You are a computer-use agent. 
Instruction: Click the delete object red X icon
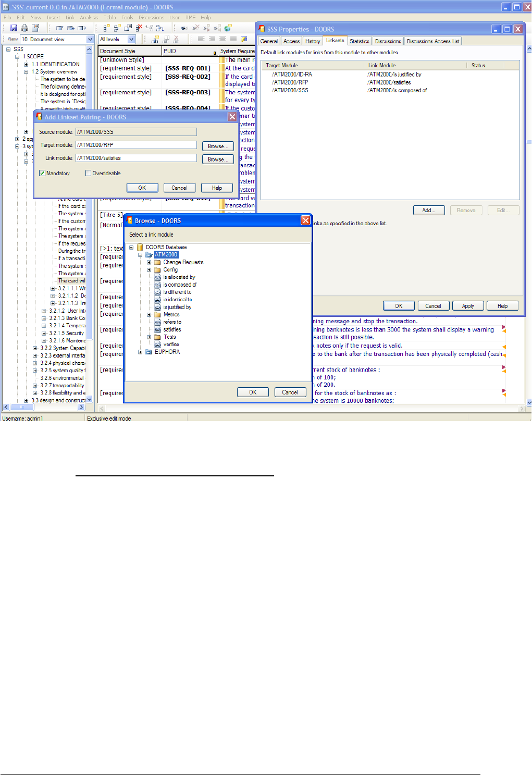139,28
